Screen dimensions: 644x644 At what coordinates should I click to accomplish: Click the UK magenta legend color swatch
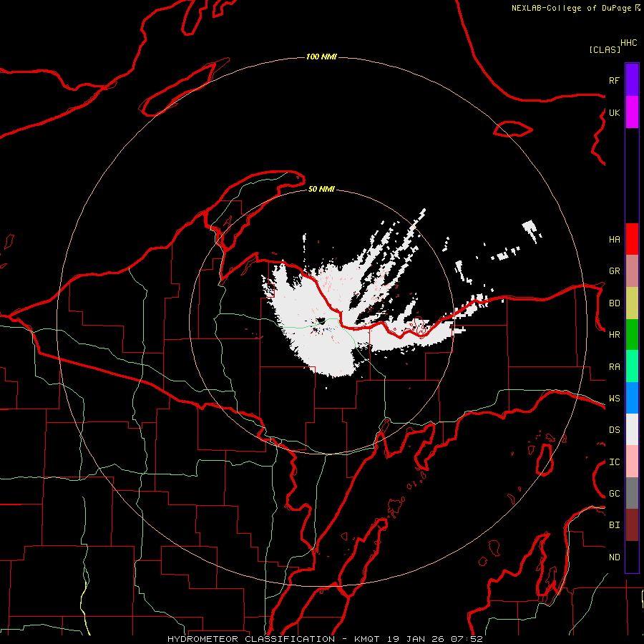point(632,112)
